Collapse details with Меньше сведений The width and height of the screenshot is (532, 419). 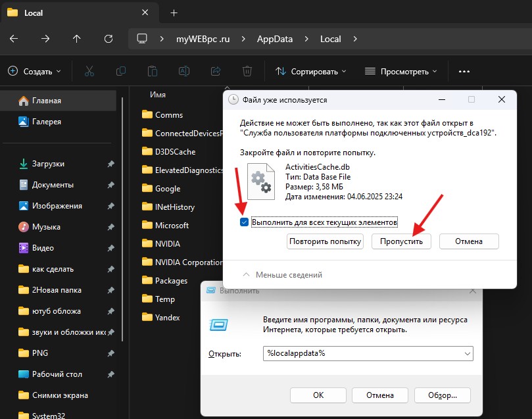pyautogui.click(x=283, y=275)
